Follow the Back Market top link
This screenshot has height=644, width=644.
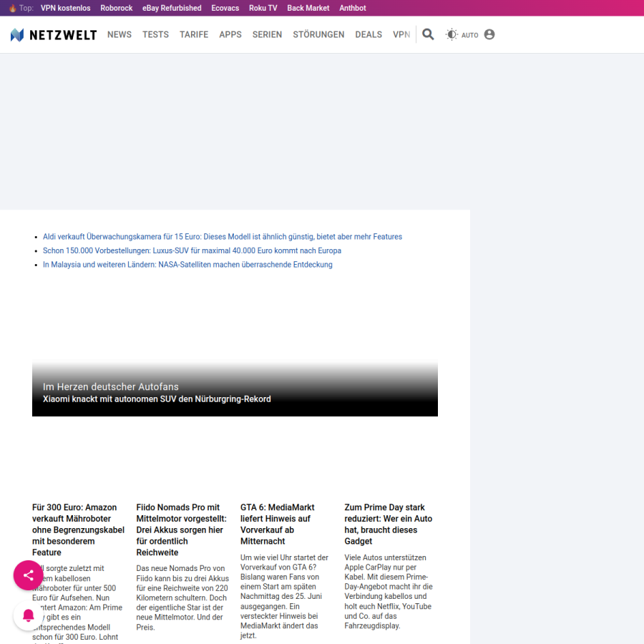[x=308, y=8]
